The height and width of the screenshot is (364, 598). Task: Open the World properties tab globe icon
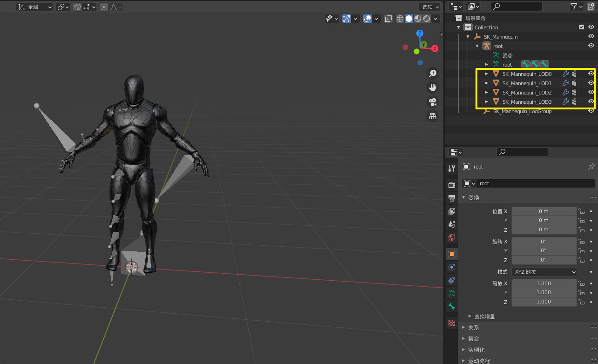pos(451,237)
